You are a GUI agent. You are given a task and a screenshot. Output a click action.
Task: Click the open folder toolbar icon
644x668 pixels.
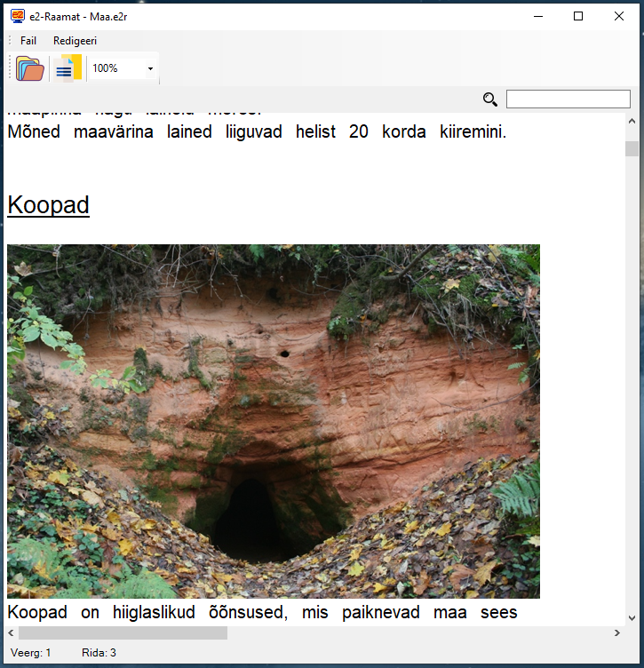coord(29,68)
